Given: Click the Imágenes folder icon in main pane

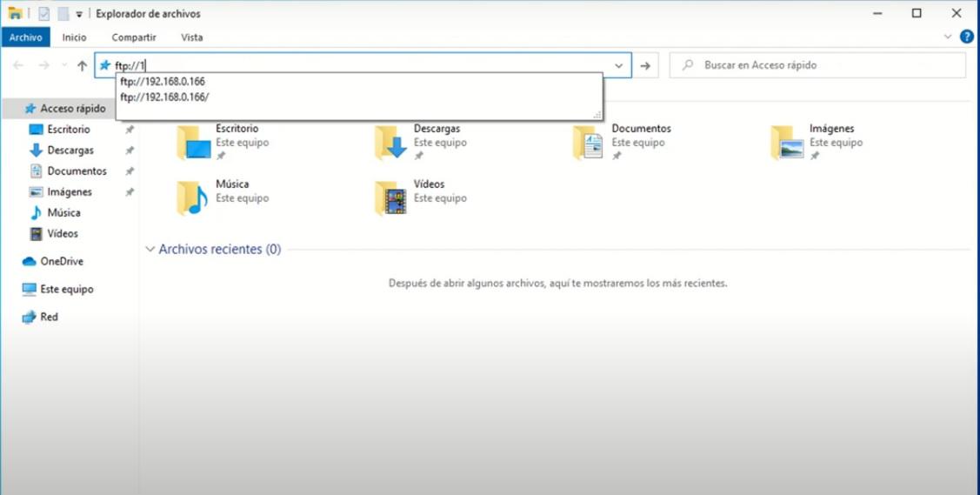Looking at the screenshot, I should 788,142.
